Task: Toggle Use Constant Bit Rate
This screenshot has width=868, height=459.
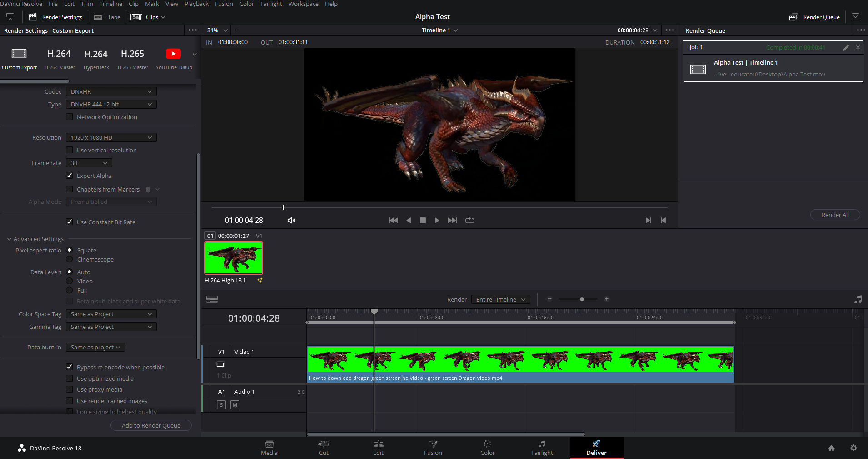Action: pyautogui.click(x=70, y=222)
